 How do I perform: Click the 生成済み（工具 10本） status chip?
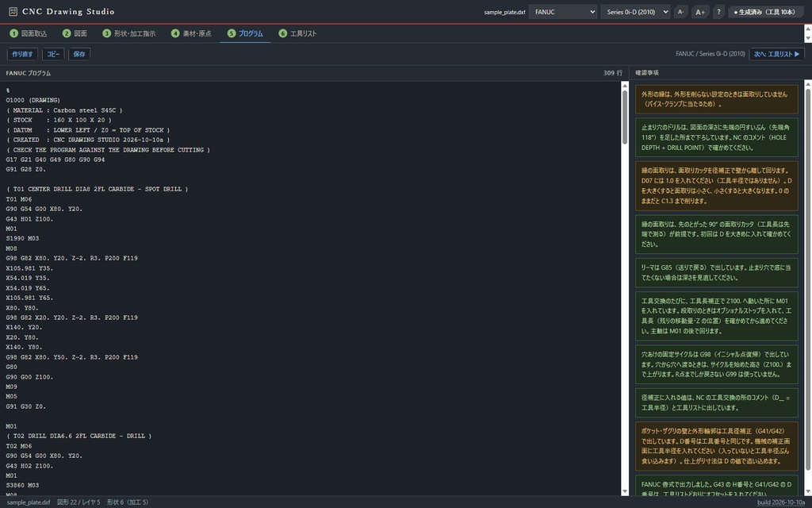click(764, 12)
